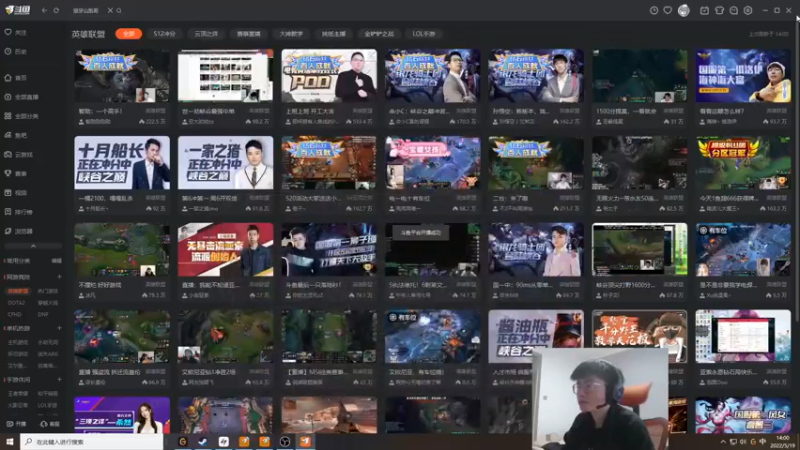Click the Windows taskbar search box
Screen dimensions: 800x450
click(92, 442)
